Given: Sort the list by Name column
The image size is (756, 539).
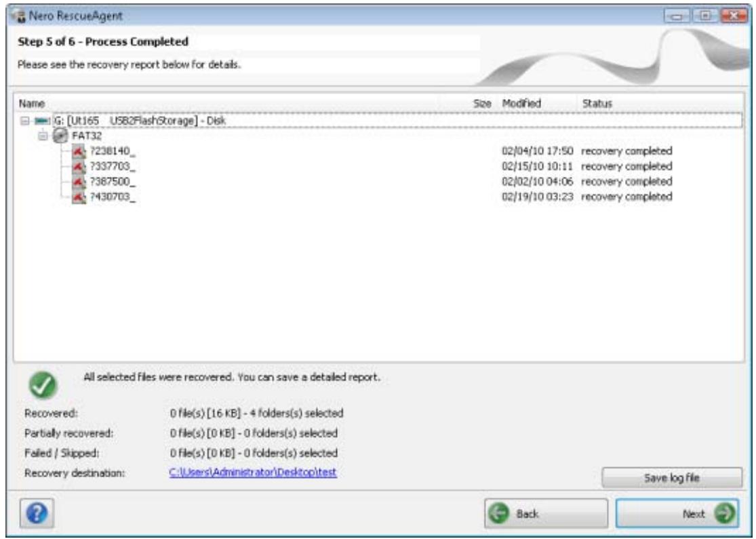Looking at the screenshot, I should [x=32, y=103].
